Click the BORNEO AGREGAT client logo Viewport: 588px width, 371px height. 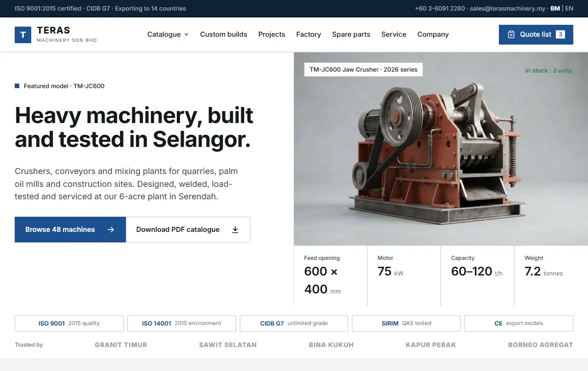click(541, 345)
